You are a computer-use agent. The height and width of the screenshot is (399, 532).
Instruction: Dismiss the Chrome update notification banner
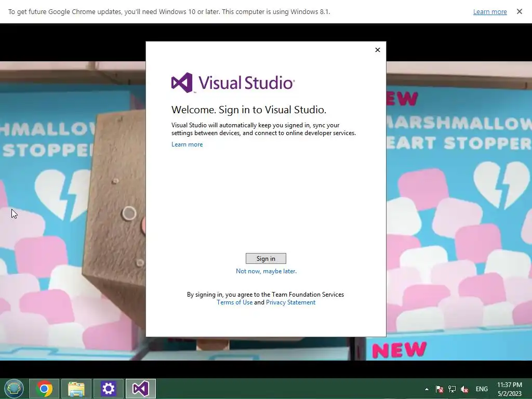pyautogui.click(x=520, y=11)
